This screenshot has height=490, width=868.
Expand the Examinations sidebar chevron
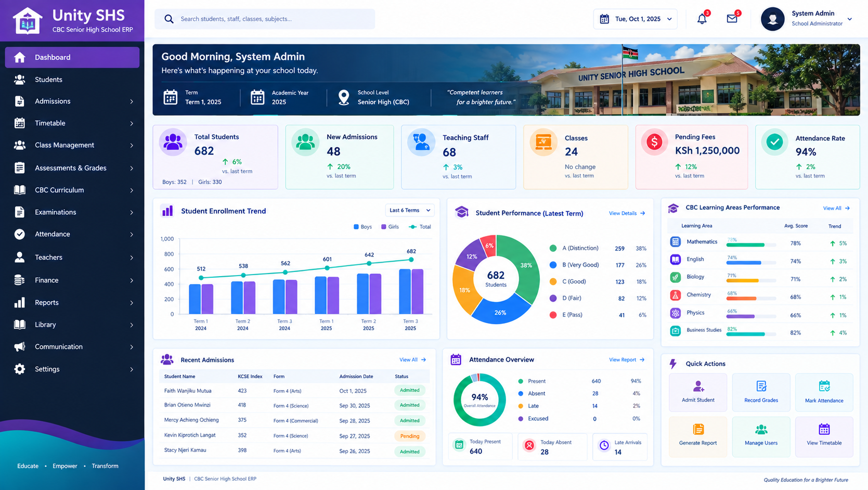pos(132,212)
